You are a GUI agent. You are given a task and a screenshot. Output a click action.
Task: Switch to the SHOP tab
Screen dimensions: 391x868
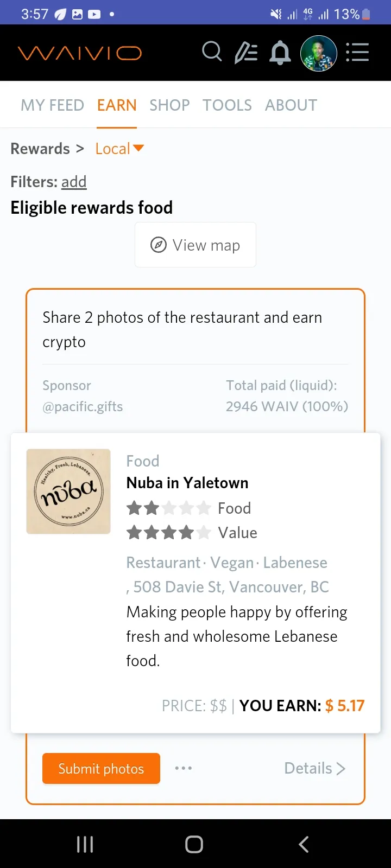tap(169, 105)
